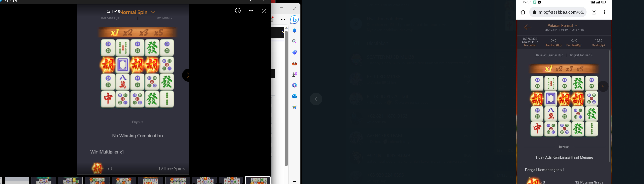Click x5 multiplier on Skype banner

(x=159, y=33)
